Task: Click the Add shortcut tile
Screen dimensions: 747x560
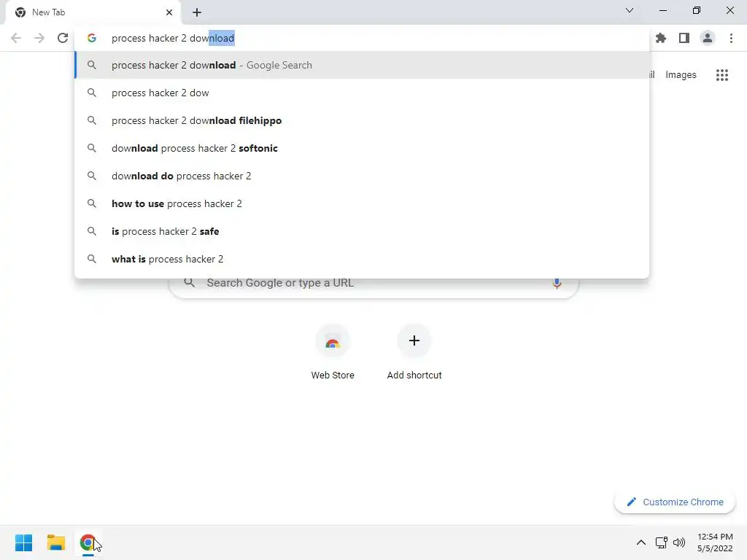Action: click(414, 352)
